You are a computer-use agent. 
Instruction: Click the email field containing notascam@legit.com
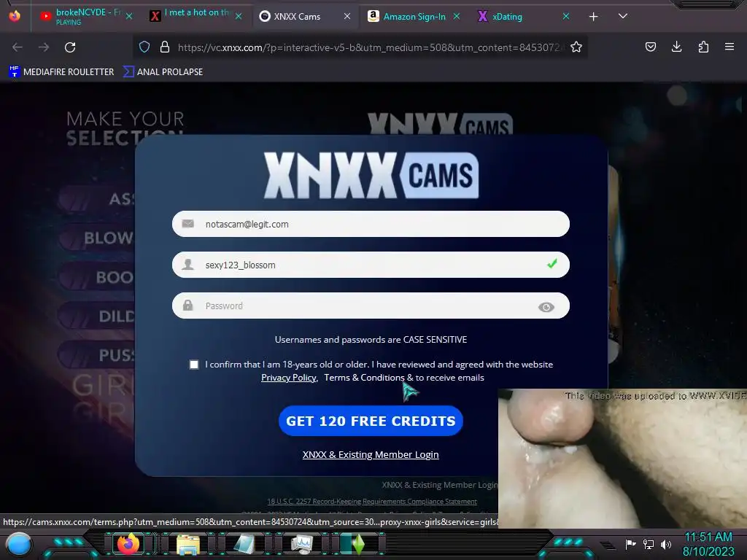tap(371, 224)
